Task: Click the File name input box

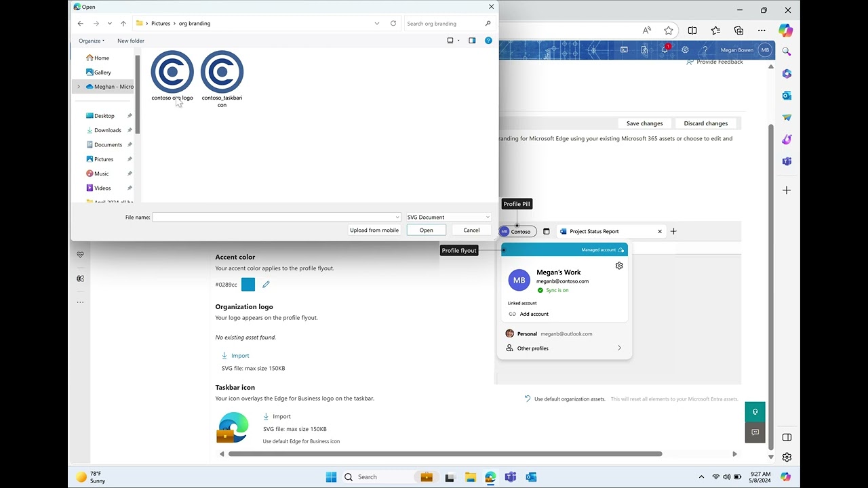Action: point(276,217)
